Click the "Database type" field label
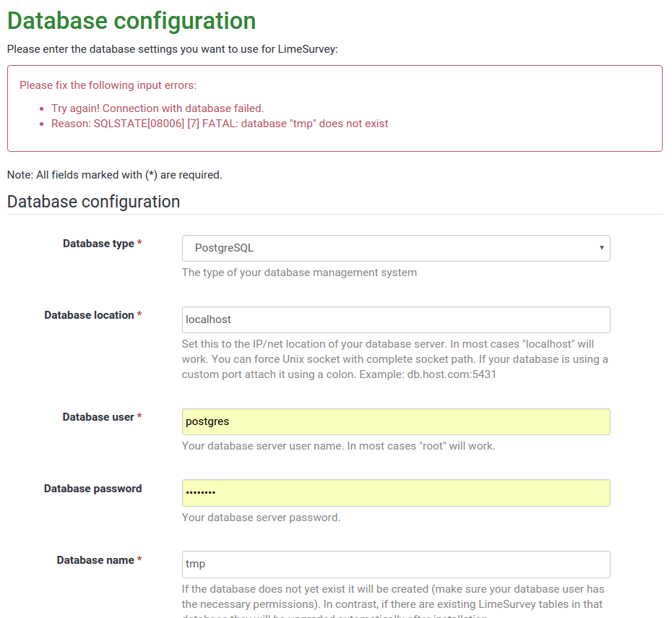The height and width of the screenshot is (618, 672). (x=98, y=244)
